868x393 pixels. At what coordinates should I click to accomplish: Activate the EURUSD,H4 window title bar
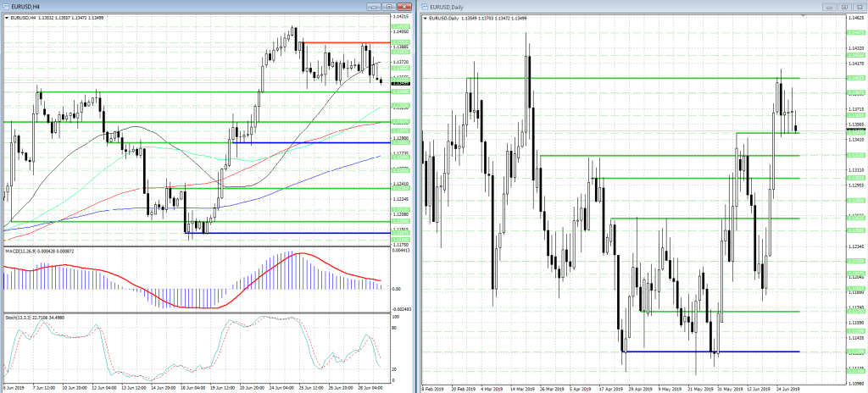tap(170, 6)
